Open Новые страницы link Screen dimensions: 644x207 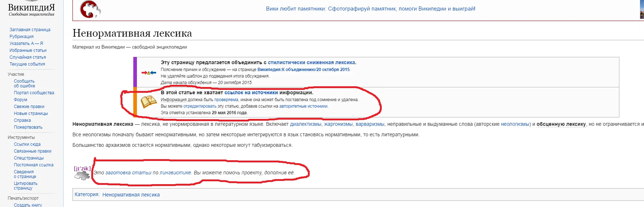pos(31,113)
